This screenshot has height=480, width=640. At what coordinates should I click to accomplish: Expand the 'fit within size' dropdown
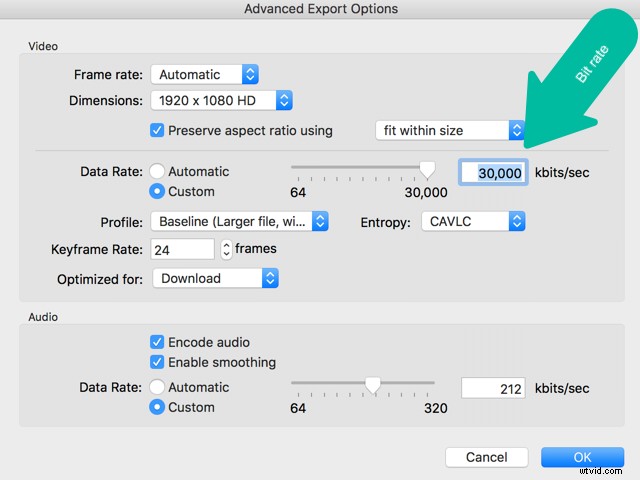point(449,130)
